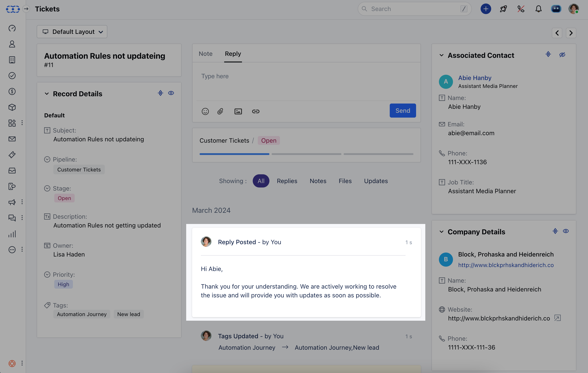
Task: Collapse the Associated Contact section
Action: (x=442, y=55)
